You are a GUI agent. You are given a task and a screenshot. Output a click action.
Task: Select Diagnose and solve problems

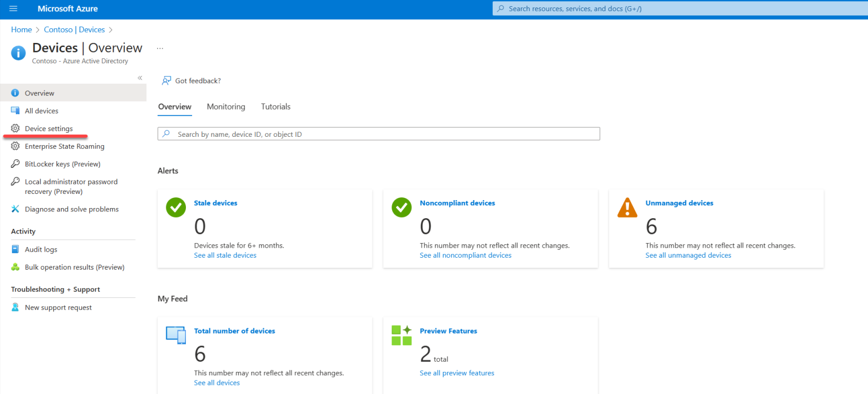71,209
